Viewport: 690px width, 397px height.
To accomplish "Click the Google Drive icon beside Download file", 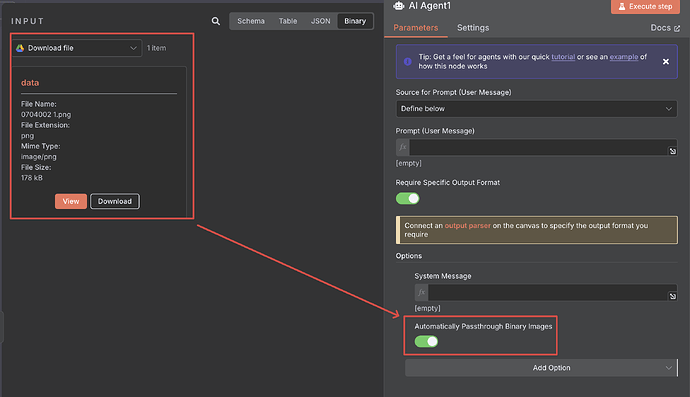I will click(20, 48).
